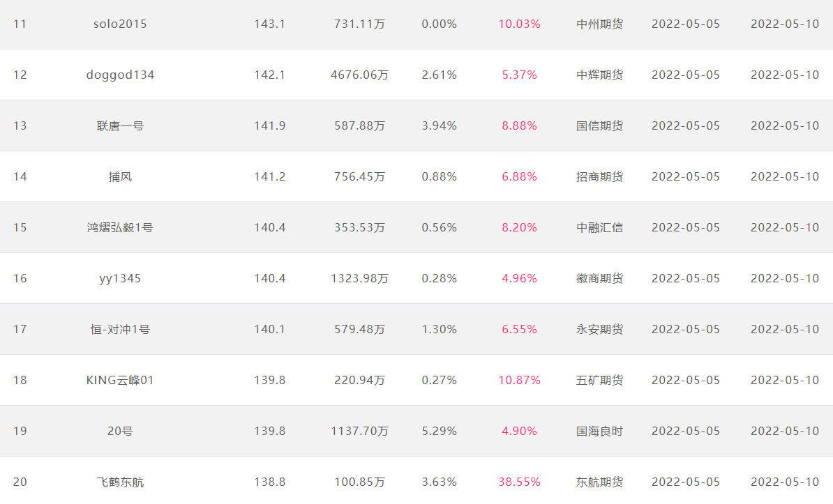The width and height of the screenshot is (833, 504).
Task: Select the 4676.06万 equity value
Action: pos(360,75)
